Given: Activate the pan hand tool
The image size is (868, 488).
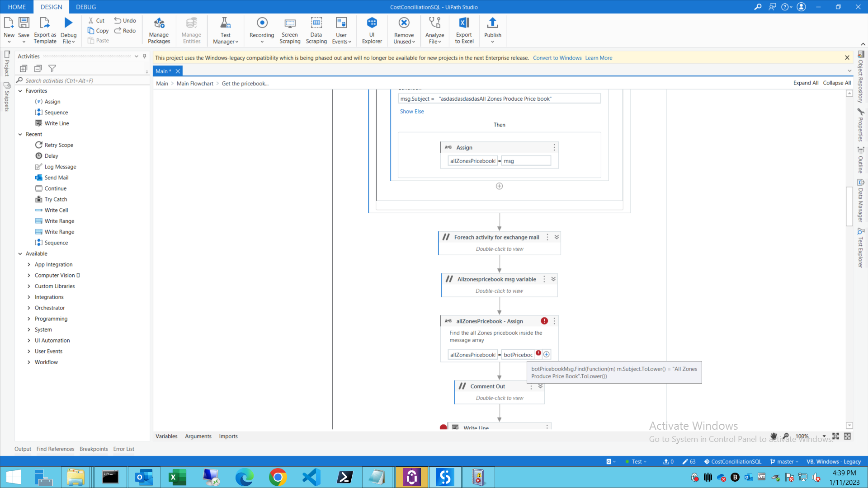Looking at the screenshot, I should [x=774, y=436].
